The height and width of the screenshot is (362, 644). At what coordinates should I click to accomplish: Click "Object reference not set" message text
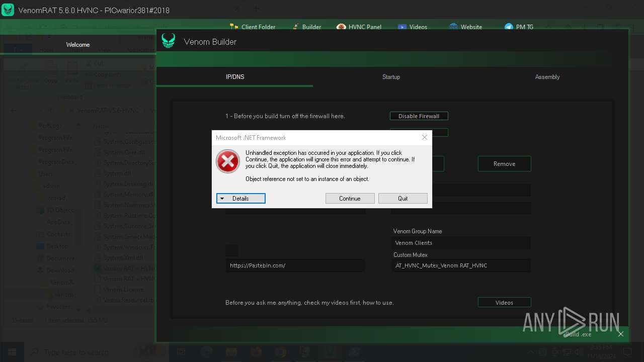(307, 179)
